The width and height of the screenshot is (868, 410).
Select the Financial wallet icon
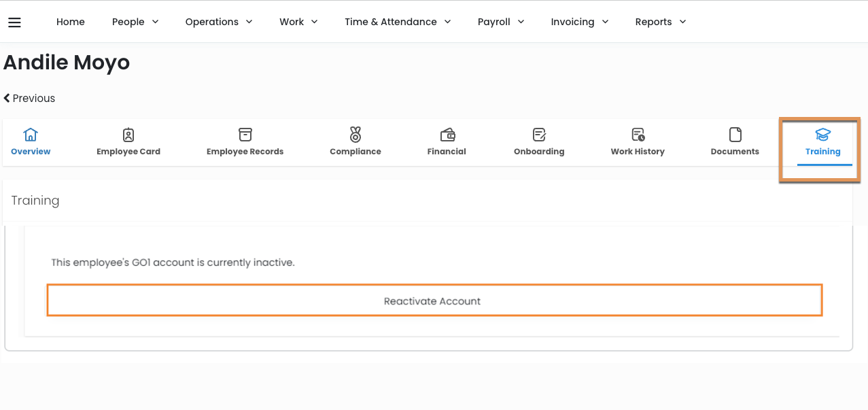pos(447,134)
